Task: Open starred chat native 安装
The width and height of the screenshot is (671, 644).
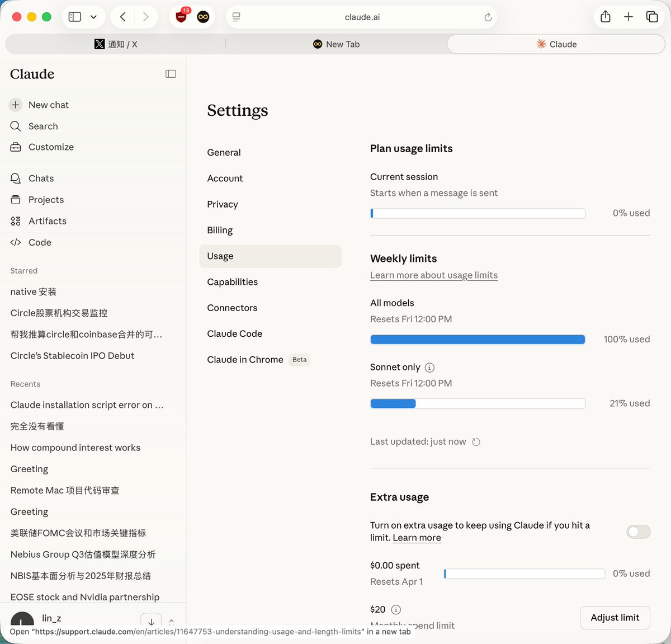Action: point(34,292)
